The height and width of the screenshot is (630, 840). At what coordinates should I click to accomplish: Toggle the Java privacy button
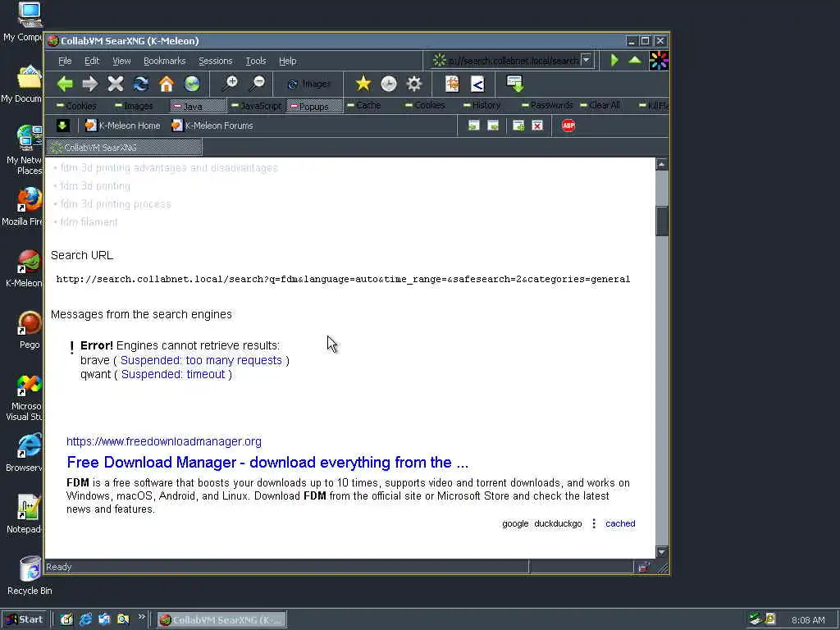pos(198,106)
